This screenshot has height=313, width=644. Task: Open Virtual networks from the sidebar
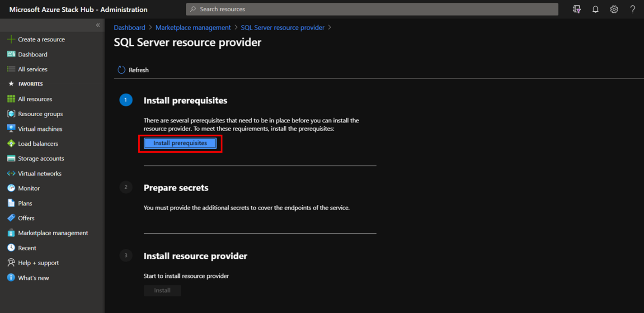tap(39, 173)
